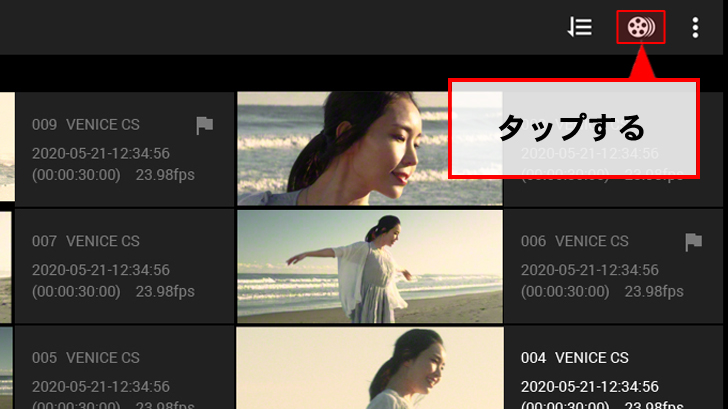Click clip 007's date and time stamp
728x409 pixels.
(x=101, y=270)
